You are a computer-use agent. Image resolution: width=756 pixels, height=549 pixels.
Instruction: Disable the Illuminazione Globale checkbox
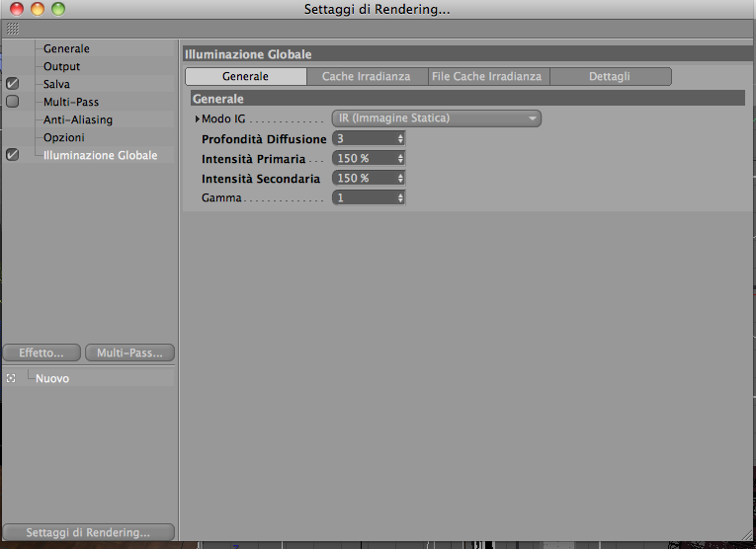13,155
